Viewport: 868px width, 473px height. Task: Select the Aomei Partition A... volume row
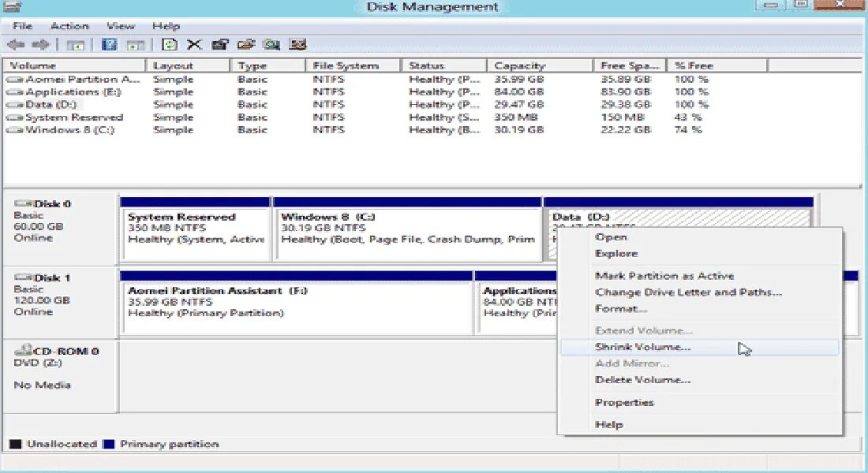82,80
